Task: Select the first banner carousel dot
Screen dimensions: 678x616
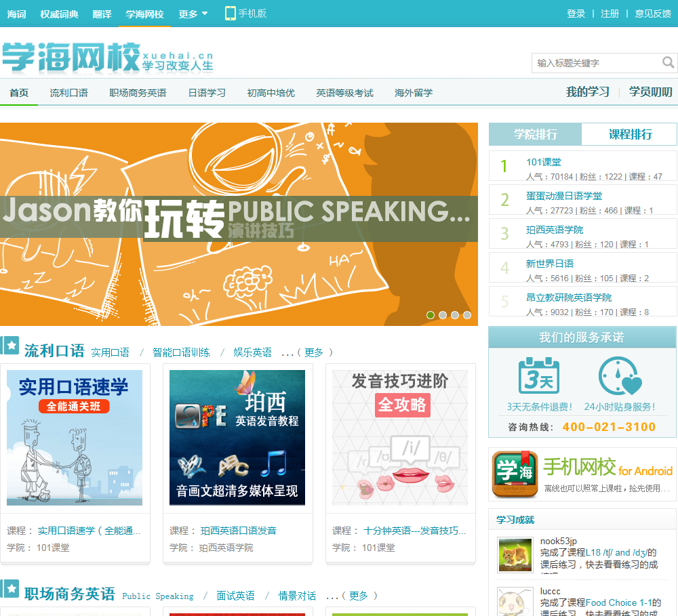Action: click(431, 315)
